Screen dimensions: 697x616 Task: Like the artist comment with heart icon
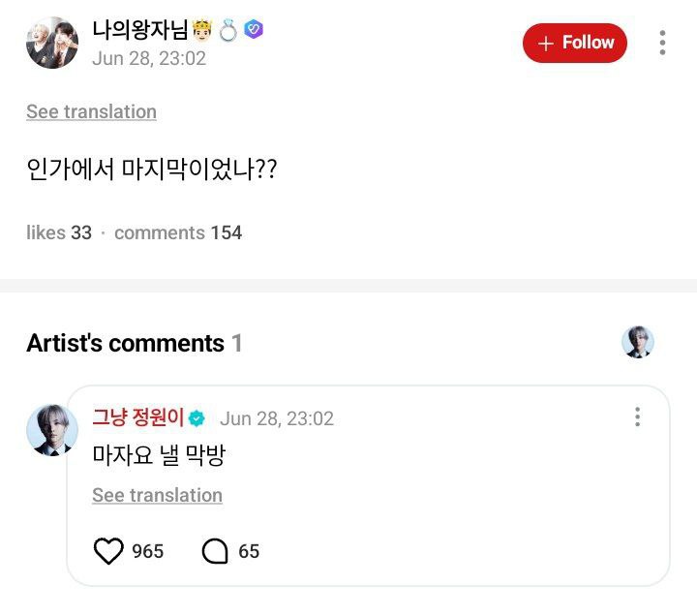[x=108, y=551]
